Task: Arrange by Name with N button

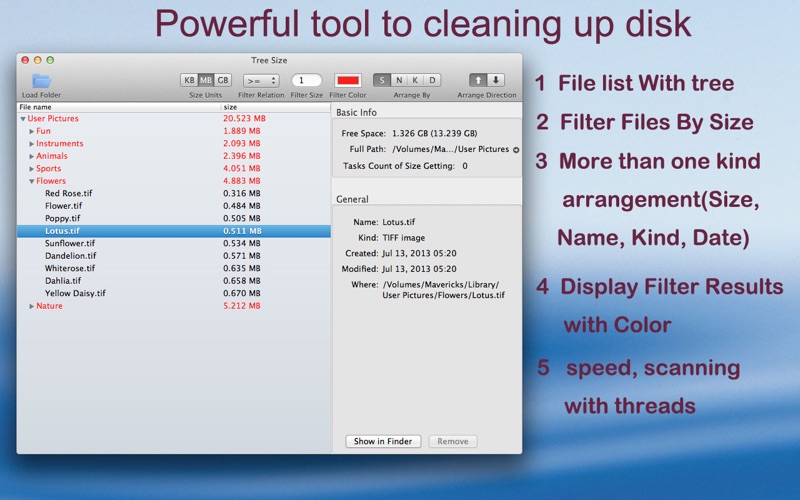Action: click(x=399, y=80)
